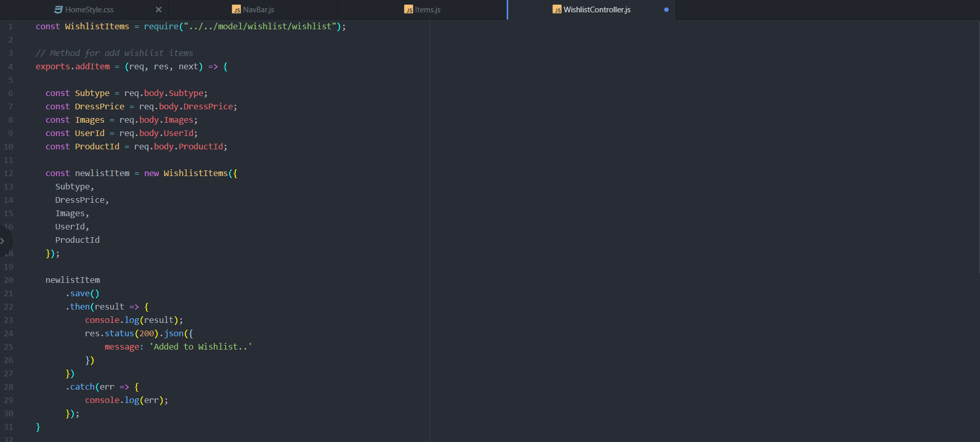980x442 pixels.
Task: Click the exports.addItem function name
Action: pyautogui.click(x=92, y=67)
